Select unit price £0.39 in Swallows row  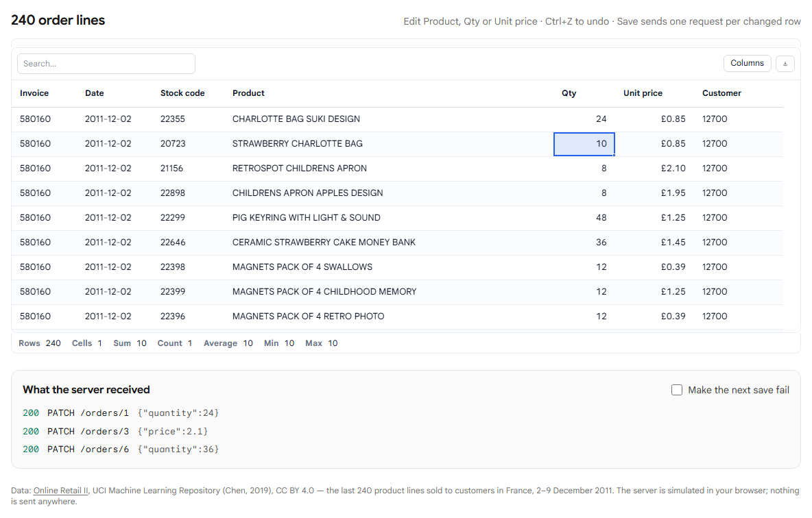tap(654, 267)
